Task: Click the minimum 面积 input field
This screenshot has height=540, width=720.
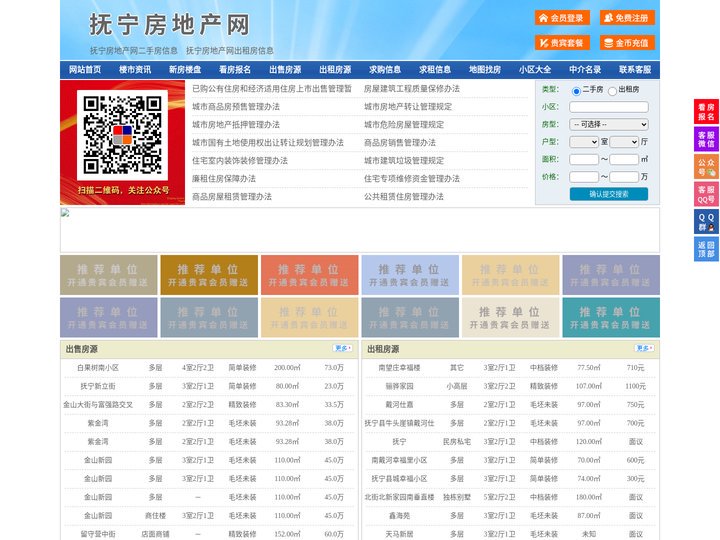Action: point(584,159)
